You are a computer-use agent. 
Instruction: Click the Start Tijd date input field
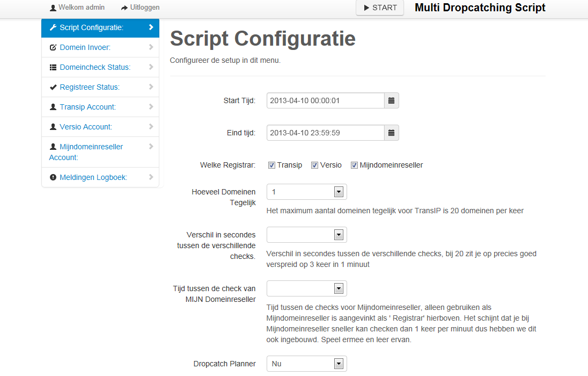pos(325,100)
